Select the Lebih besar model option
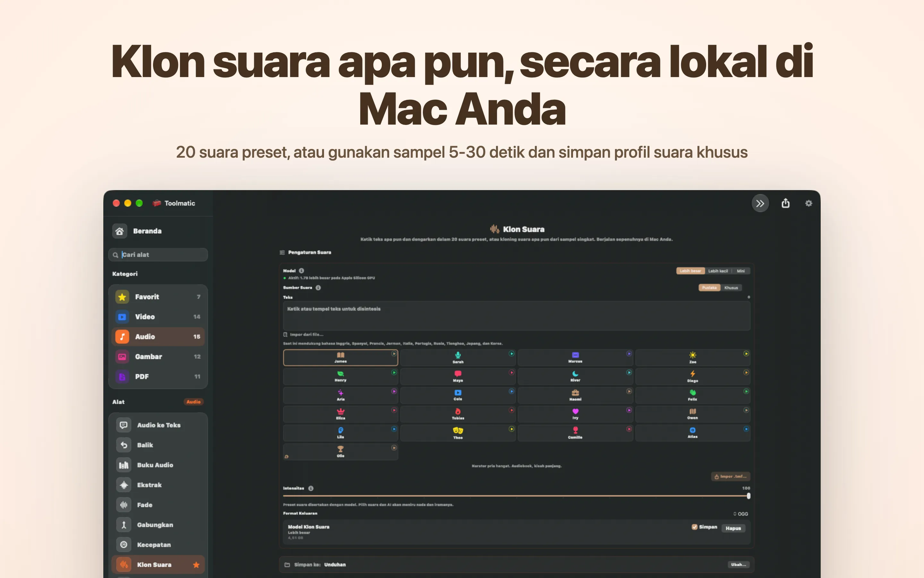The width and height of the screenshot is (924, 578). point(690,271)
